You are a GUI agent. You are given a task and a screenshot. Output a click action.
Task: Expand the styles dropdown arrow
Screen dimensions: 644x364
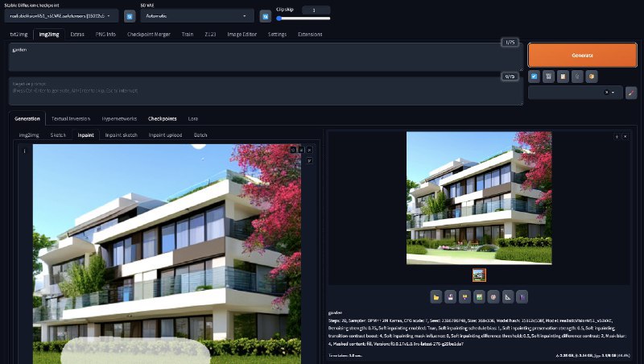coord(613,93)
